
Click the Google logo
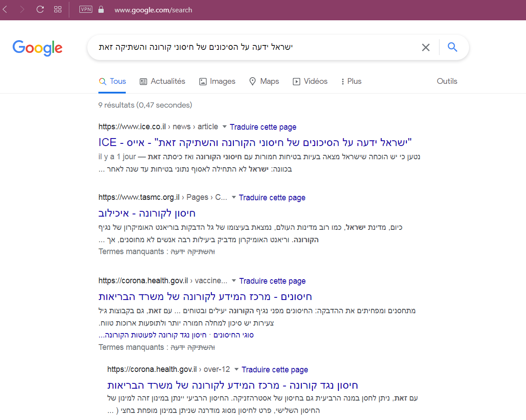point(38,48)
